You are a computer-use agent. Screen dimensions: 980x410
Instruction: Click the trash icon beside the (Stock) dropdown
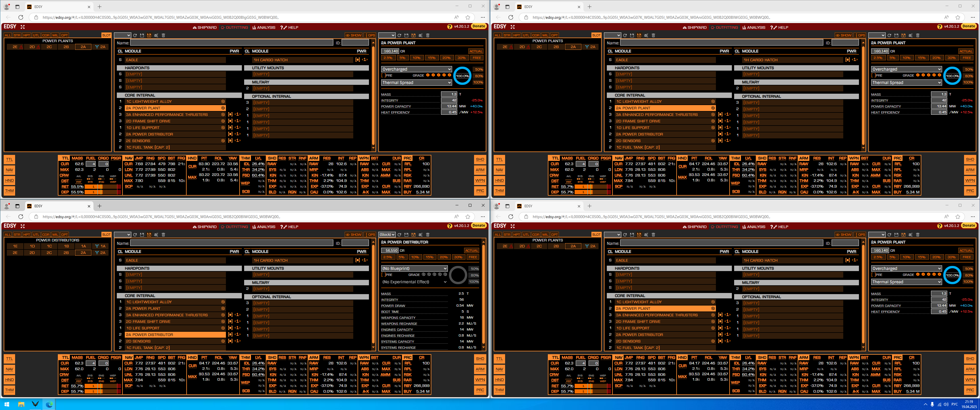pos(428,235)
